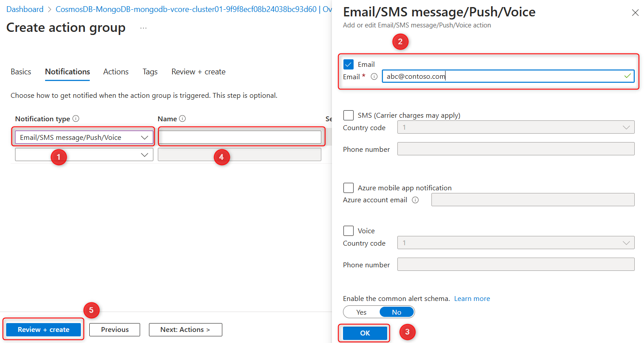Close the Email/SMS message/Push/Voice pane
Screen dimensions: 644x343
pos(635,12)
